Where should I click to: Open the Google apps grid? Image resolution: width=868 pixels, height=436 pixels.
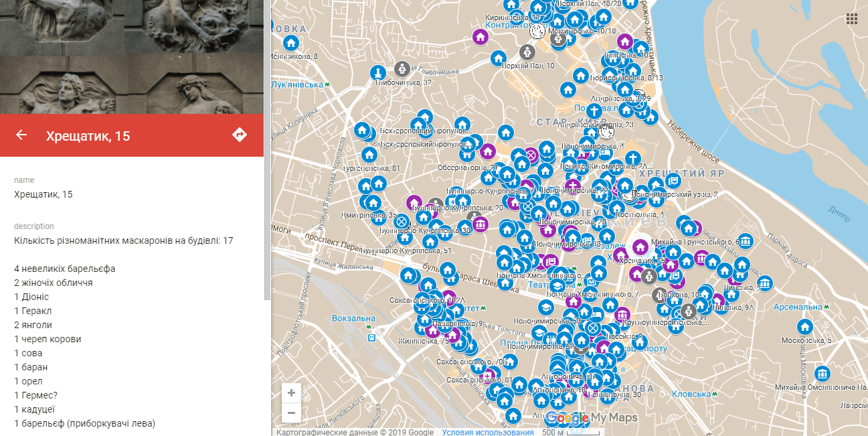click(852, 19)
